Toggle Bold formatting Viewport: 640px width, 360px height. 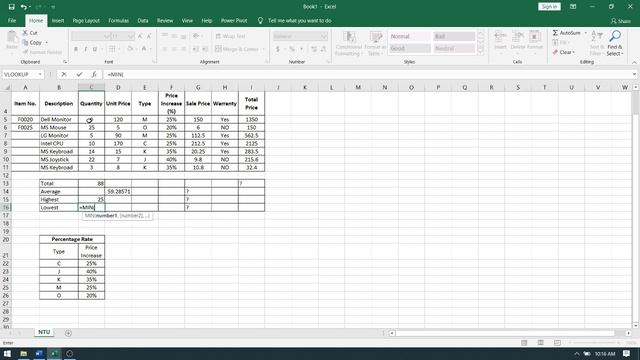click(76, 49)
